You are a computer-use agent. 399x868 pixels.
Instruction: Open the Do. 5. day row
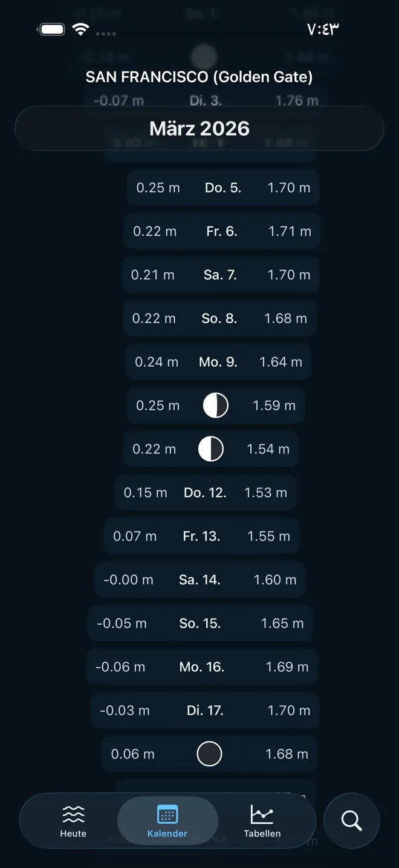tap(223, 188)
